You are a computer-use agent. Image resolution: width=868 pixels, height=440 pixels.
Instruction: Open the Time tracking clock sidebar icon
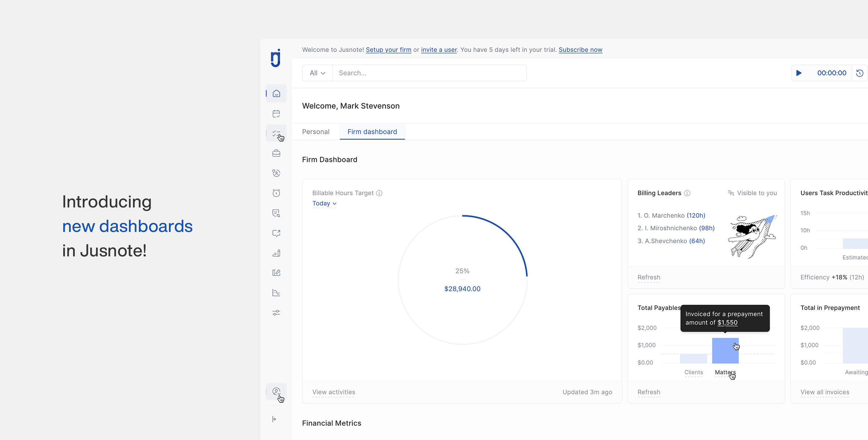point(276,193)
